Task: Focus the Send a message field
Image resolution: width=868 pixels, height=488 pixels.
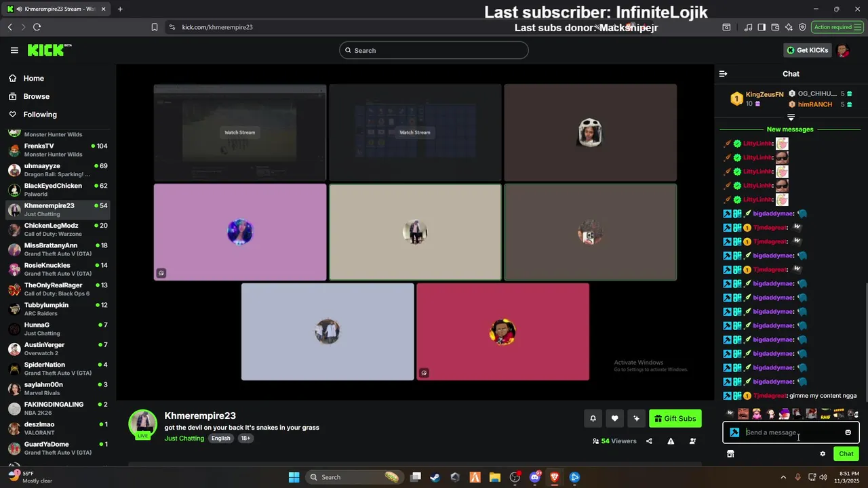Action: pos(791,432)
